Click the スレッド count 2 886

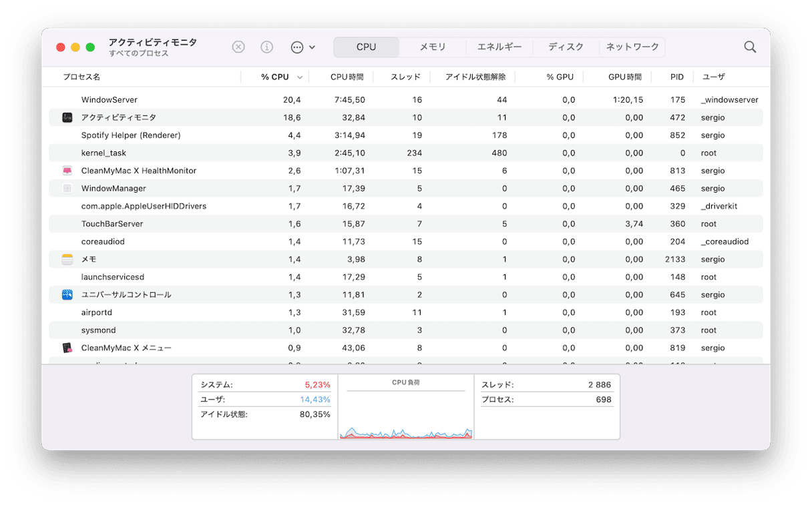[x=600, y=385]
